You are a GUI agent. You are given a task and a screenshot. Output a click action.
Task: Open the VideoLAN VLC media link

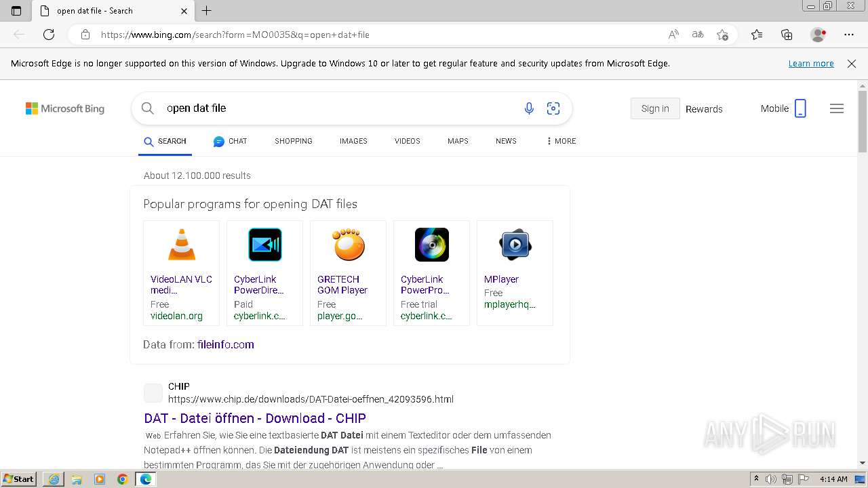[181, 285]
